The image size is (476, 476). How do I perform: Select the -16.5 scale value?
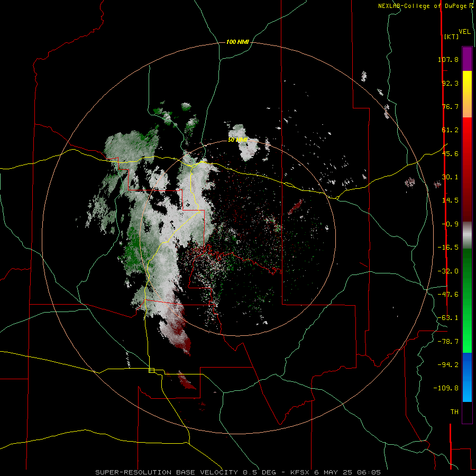pyautogui.click(x=448, y=248)
